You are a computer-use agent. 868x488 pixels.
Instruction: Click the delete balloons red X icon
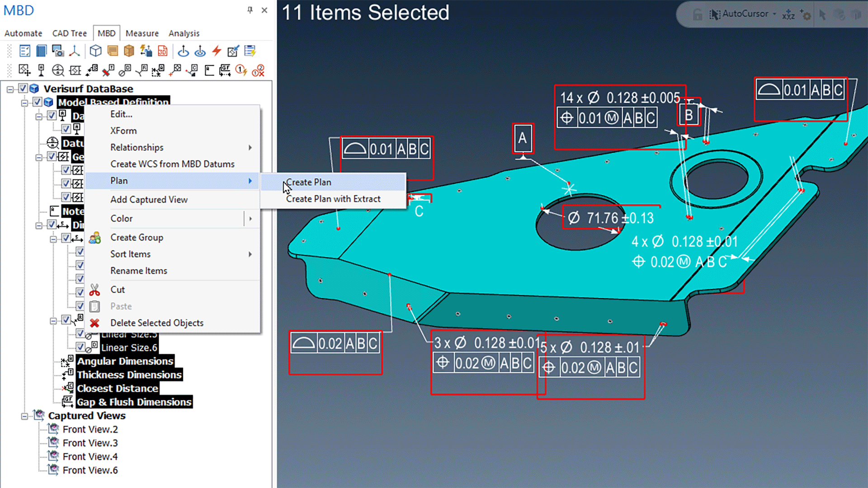point(258,70)
